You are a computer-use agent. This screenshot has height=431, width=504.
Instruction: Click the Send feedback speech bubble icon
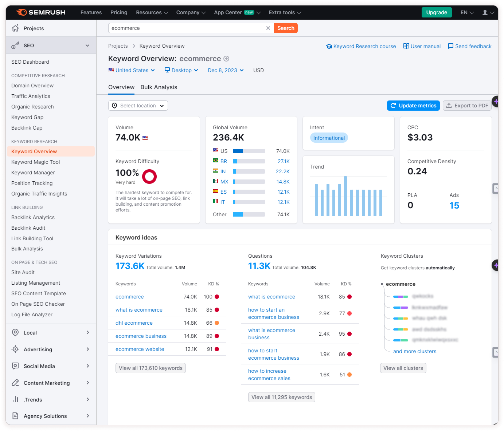(450, 46)
